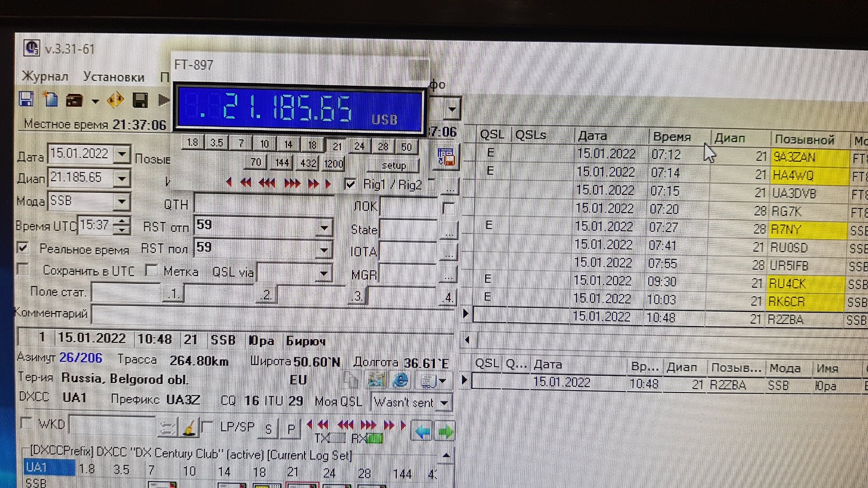Click the new log document icon
The image size is (868, 488).
[x=50, y=100]
